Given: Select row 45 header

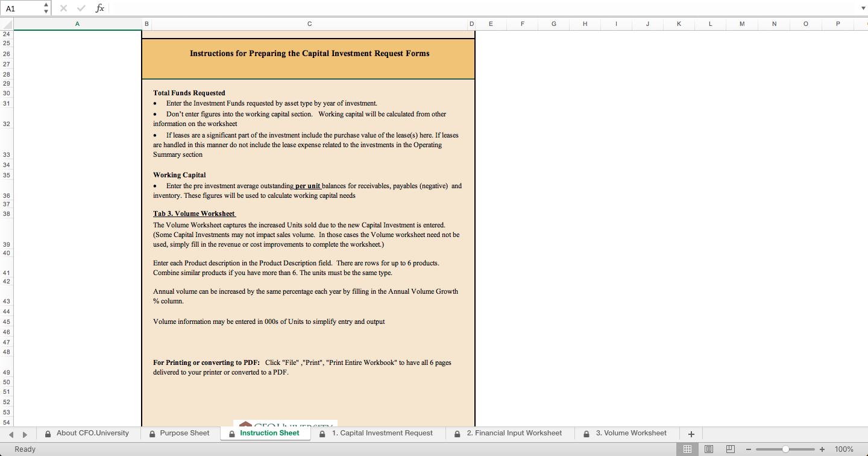Looking at the screenshot, I should click(7, 322).
